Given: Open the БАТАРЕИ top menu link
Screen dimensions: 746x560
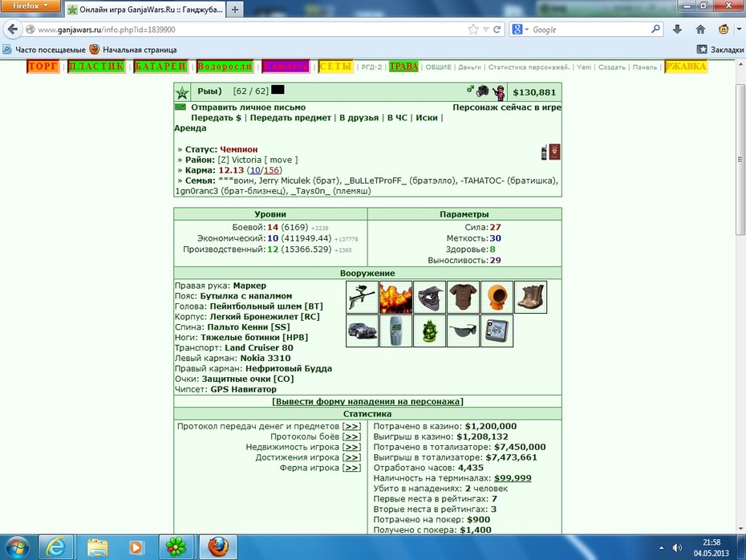Looking at the screenshot, I should [x=160, y=67].
